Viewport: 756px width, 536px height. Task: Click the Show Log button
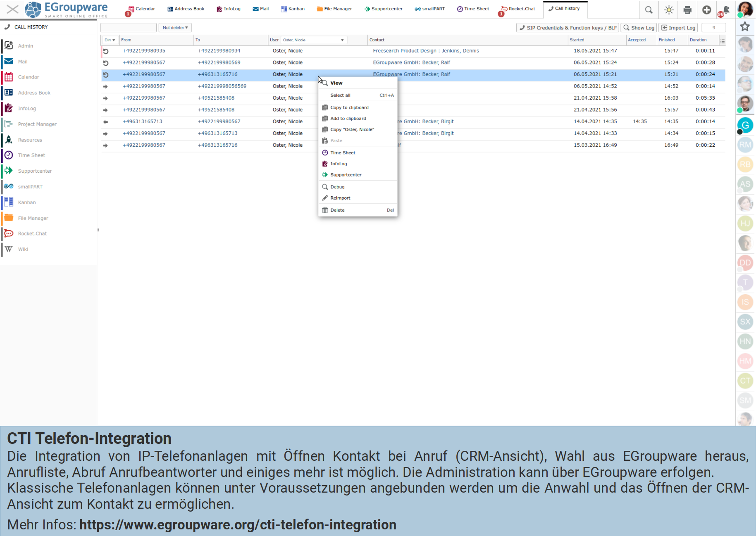click(639, 28)
